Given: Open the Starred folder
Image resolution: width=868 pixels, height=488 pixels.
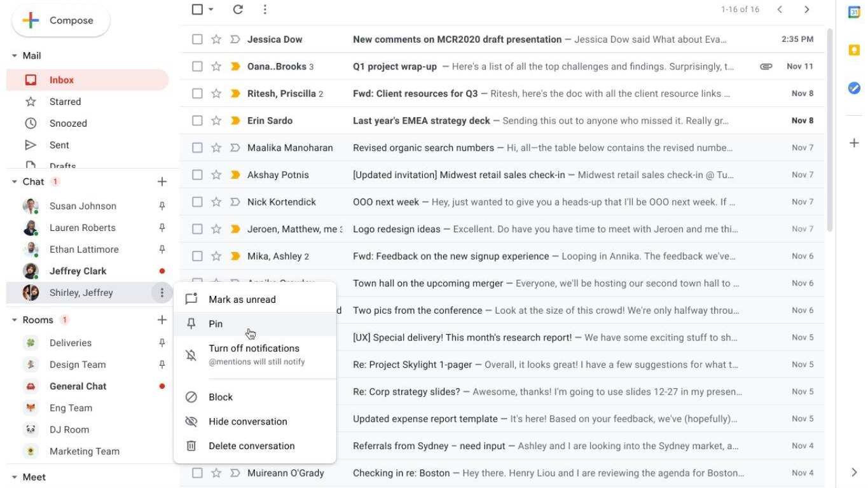Looking at the screenshot, I should coord(65,102).
